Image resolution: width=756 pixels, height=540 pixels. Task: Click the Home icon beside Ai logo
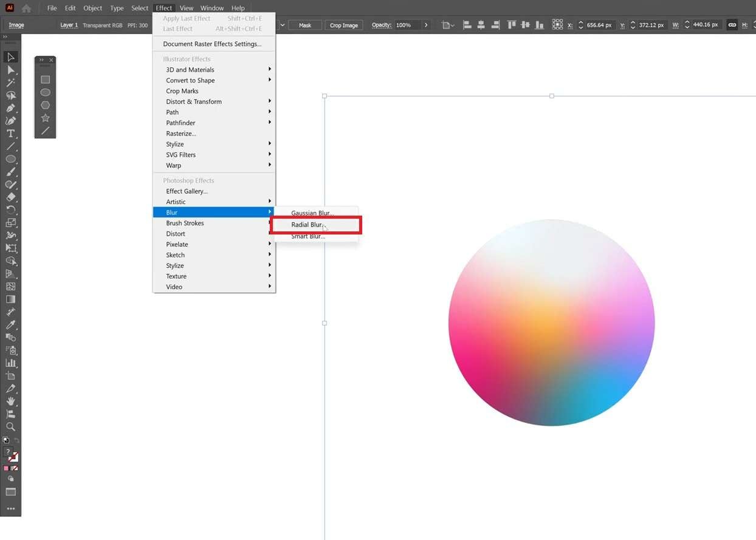point(26,9)
